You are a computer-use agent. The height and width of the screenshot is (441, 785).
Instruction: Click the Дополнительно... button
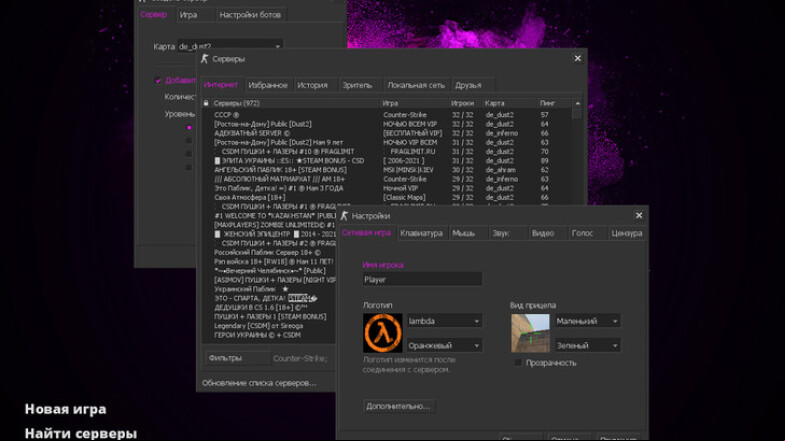pos(399,406)
